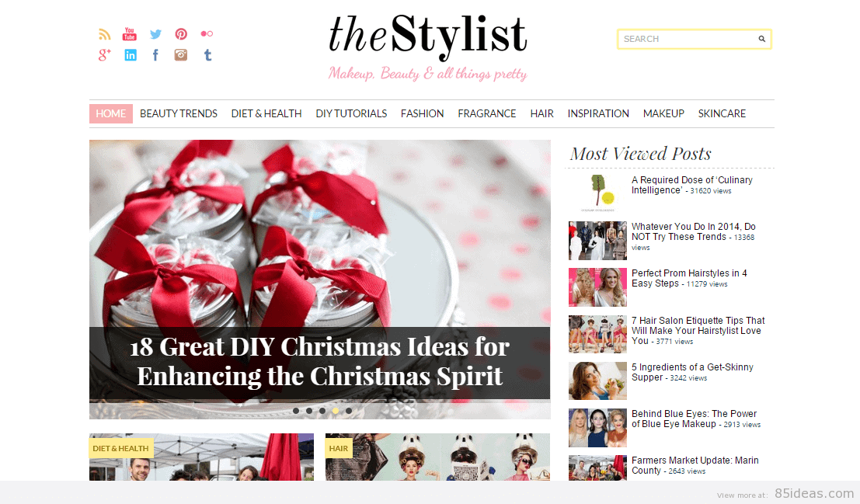Image resolution: width=860 pixels, height=504 pixels.
Task: Select the last slider dot
Action: pos(349,411)
